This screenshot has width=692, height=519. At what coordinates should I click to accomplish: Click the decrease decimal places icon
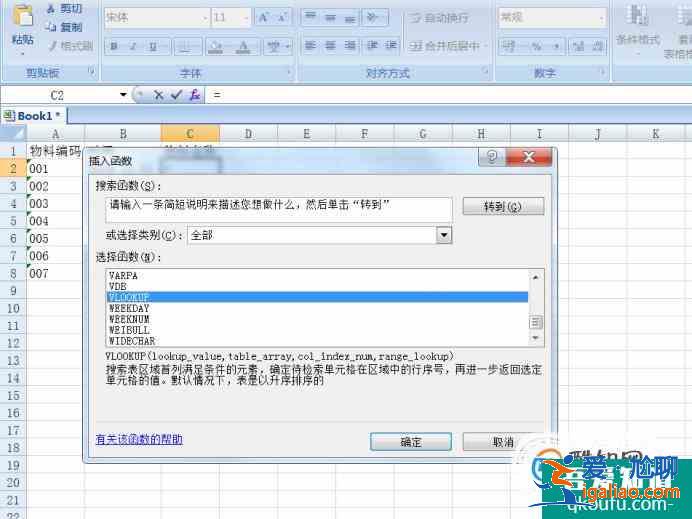597,46
